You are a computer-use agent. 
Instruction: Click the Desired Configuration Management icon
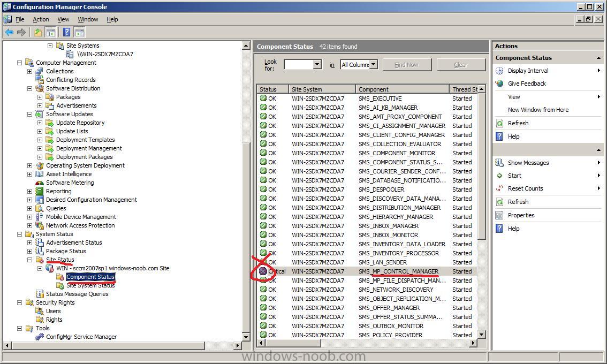pos(39,200)
